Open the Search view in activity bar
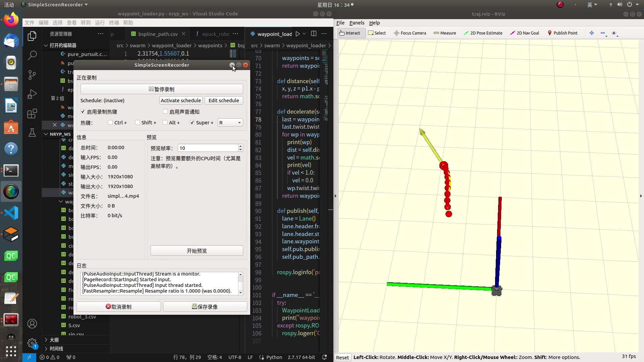This screenshot has width=644, height=362. click(32, 55)
